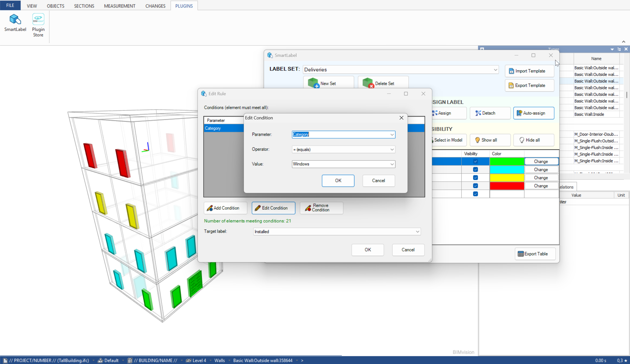This screenshot has width=630, height=364.
Task: Click the cyan color swatch
Action: tap(506, 170)
